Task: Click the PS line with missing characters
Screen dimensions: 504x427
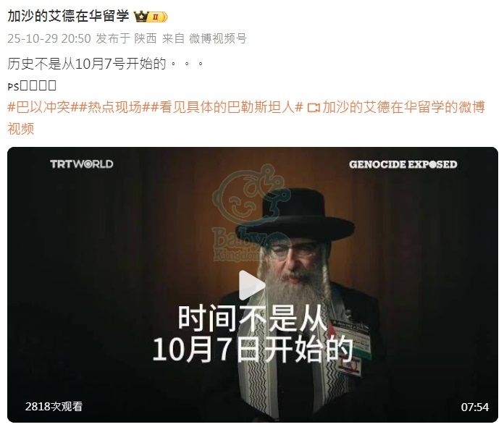Action: click(32, 86)
